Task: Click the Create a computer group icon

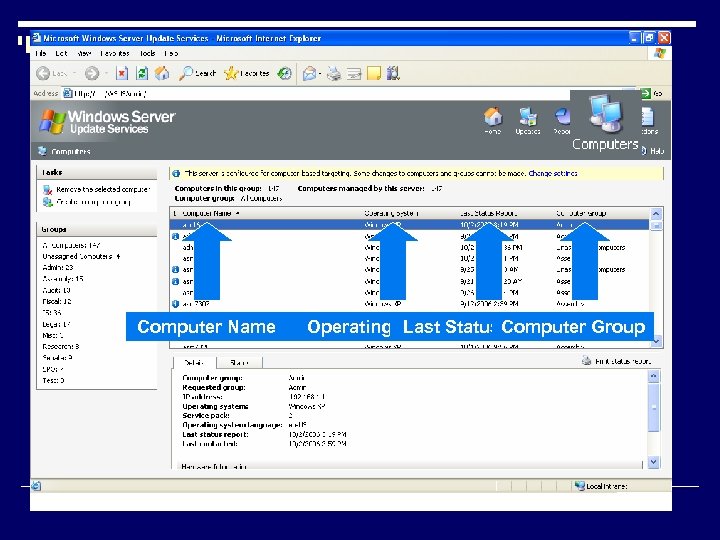Action: click(x=48, y=202)
